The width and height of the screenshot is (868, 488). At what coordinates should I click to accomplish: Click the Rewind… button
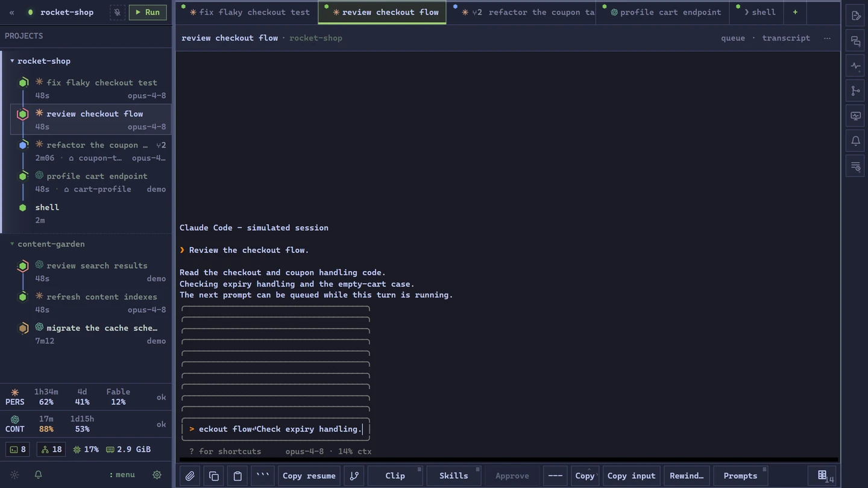click(687, 476)
